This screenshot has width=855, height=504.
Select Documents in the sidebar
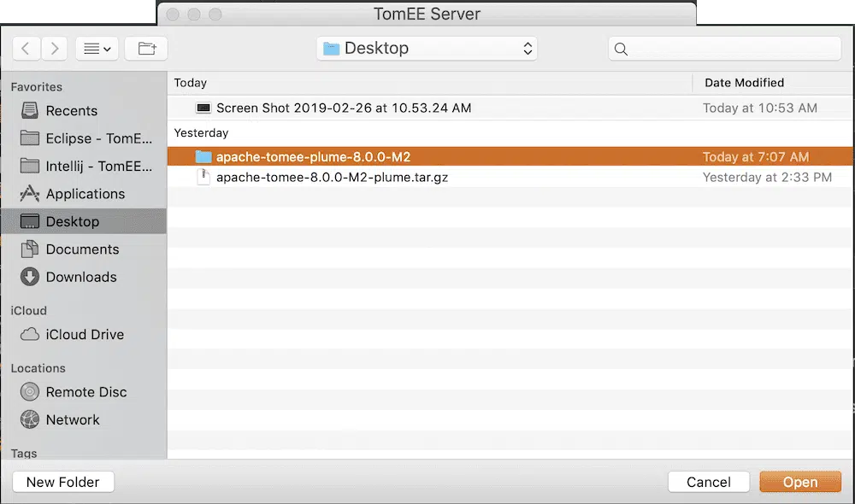click(x=82, y=249)
